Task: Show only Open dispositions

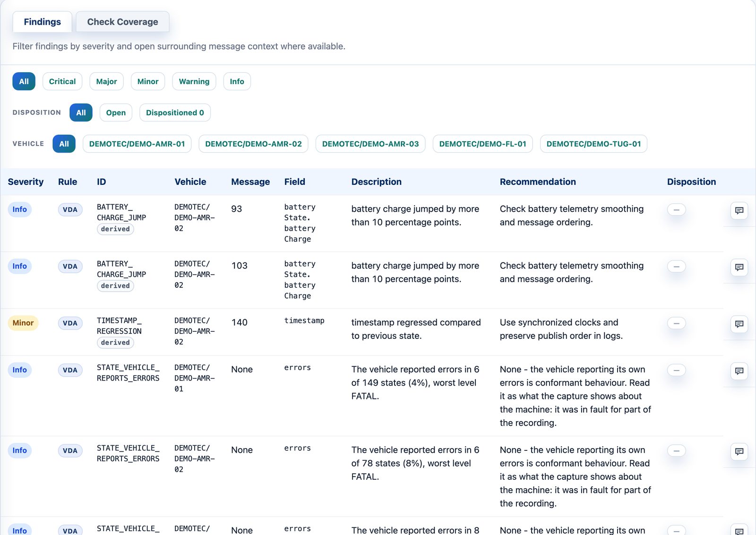Action: [x=116, y=112]
